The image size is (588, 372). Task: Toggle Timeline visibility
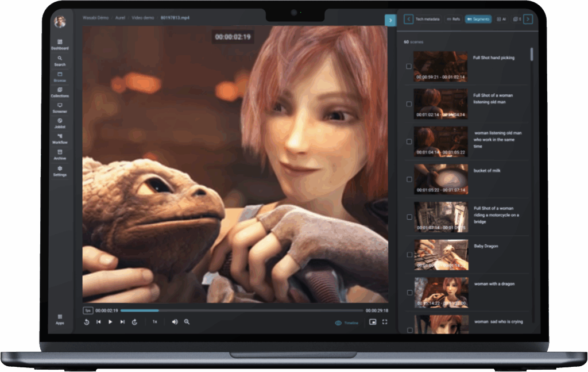[346, 323]
